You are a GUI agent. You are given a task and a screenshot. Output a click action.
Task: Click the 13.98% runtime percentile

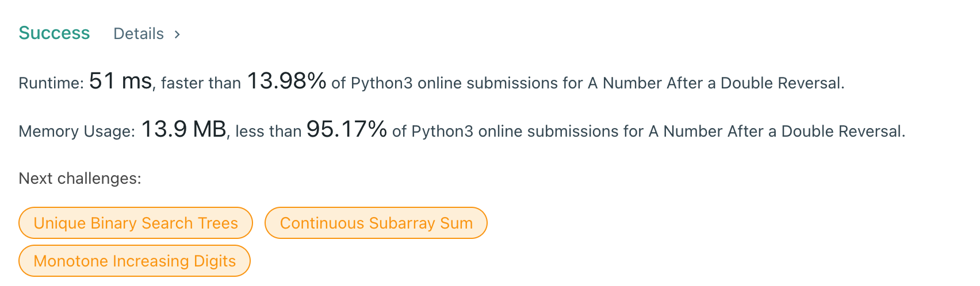[286, 81]
